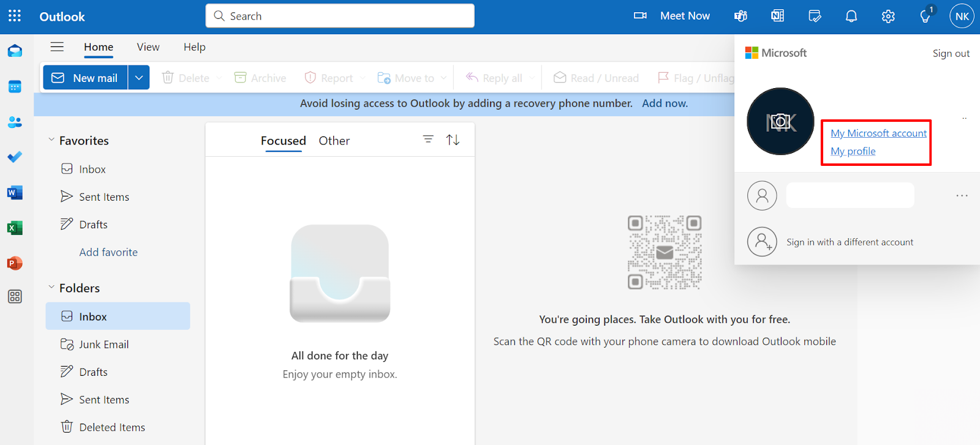
Task: Change profile photo on NK avatar
Action: (x=780, y=121)
